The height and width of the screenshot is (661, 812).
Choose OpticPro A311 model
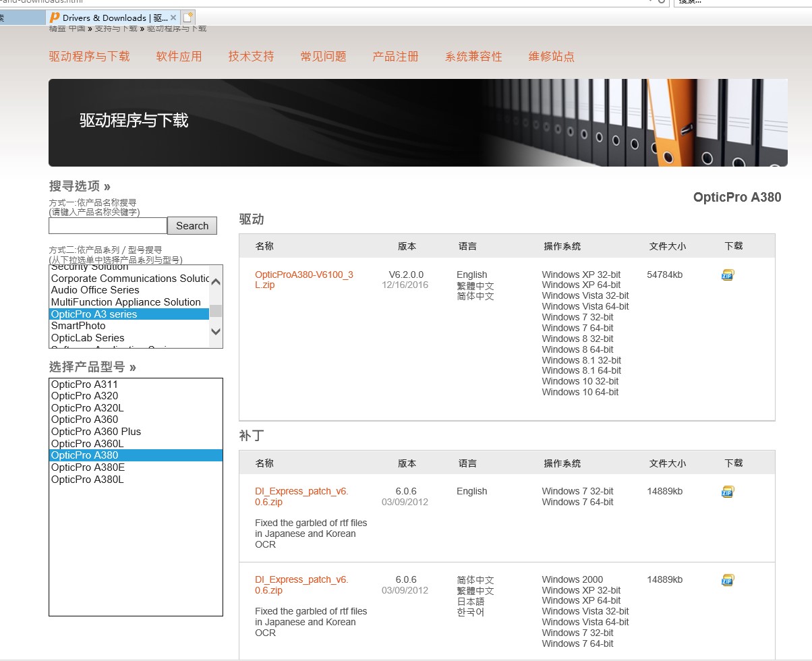click(136, 384)
